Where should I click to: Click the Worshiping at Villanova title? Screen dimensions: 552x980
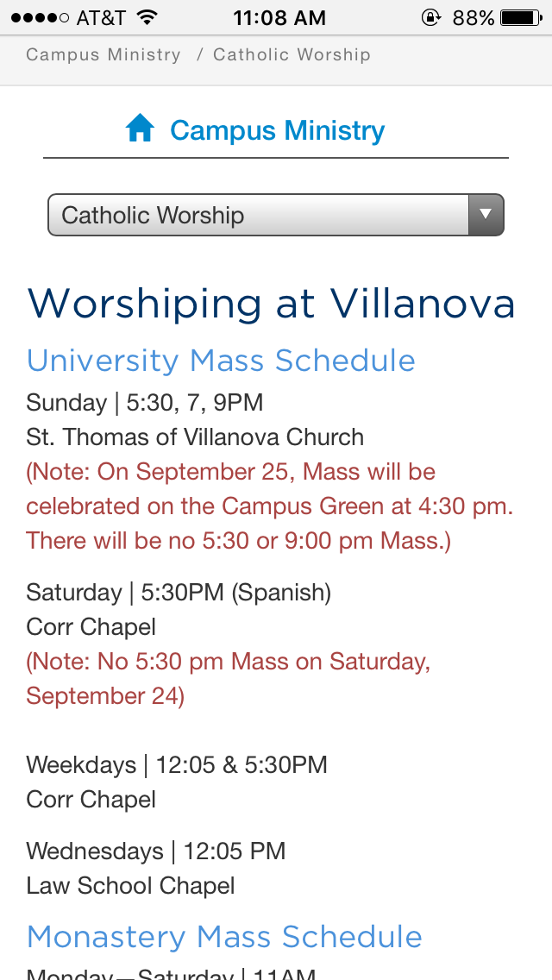(272, 304)
